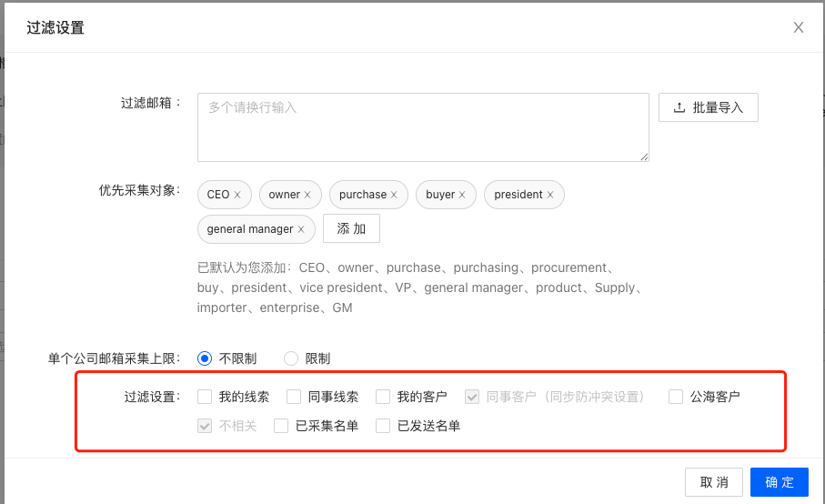825x504 pixels.
Task: Click the 批量导入 upload button
Action: (x=709, y=107)
